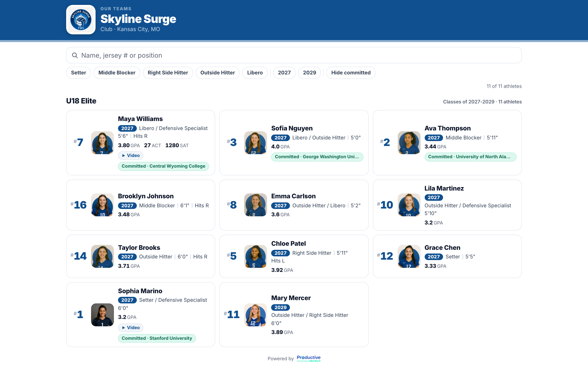Click the U18 Elite team heading
This screenshot has height=368, width=588.
pyautogui.click(x=81, y=101)
